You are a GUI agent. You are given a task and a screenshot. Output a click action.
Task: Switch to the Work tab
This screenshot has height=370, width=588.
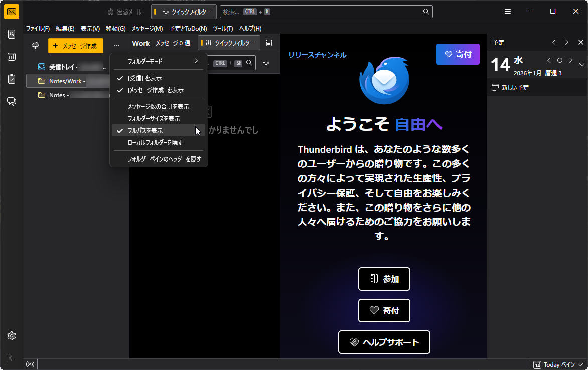pos(140,43)
